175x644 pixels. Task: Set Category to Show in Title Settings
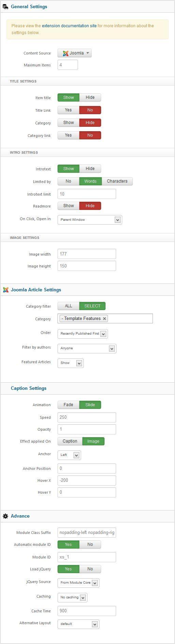[x=68, y=123]
